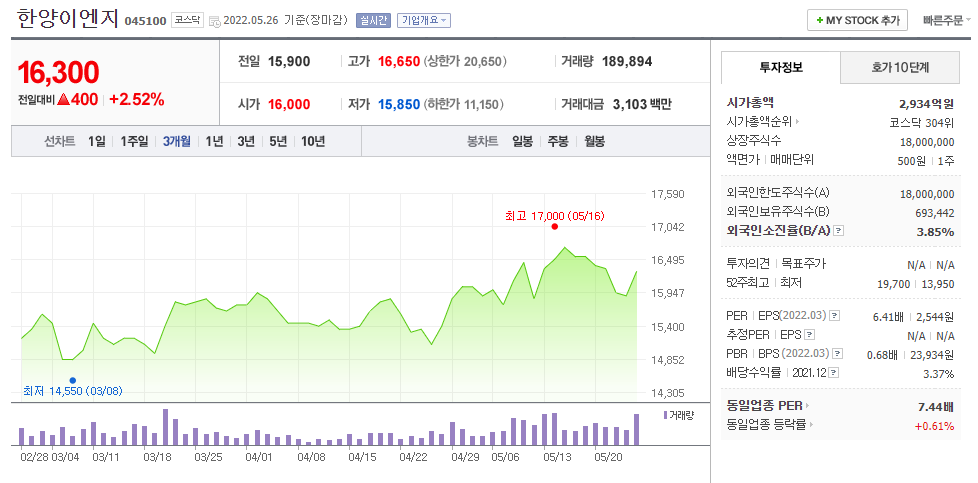Open the 투자정보 tab
Image resolution: width=978 pixels, height=483 pixels.
(x=781, y=67)
